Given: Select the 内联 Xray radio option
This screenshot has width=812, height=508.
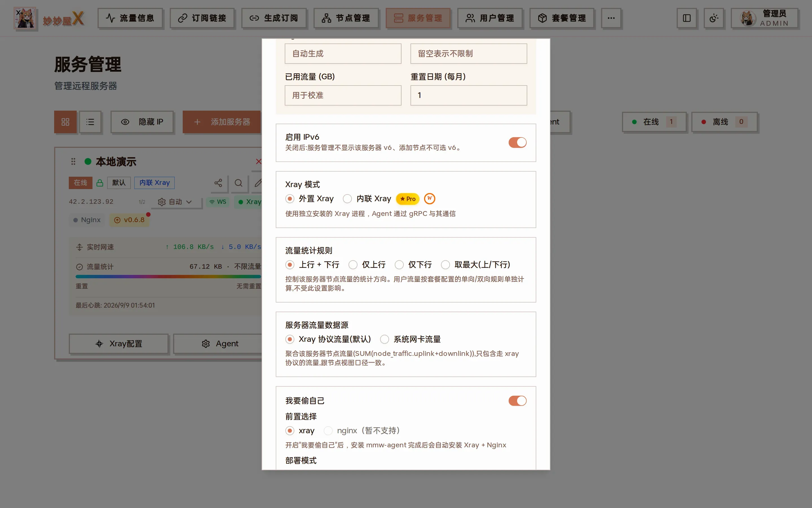Looking at the screenshot, I should (347, 199).
